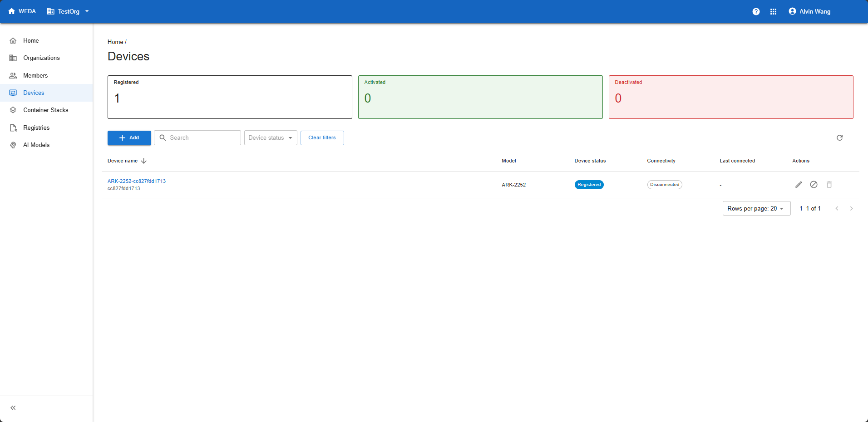Click the 1–1 of 1 pagination text

click(810, 209)
